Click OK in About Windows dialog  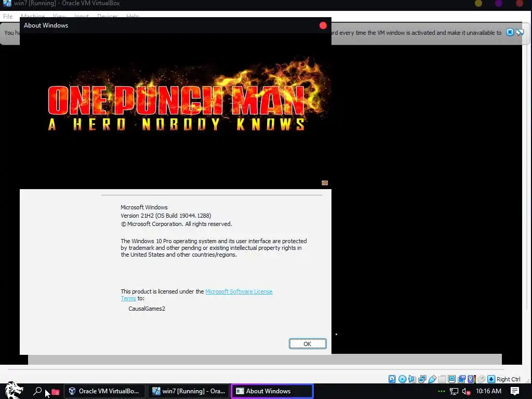[x=308, y=344]
